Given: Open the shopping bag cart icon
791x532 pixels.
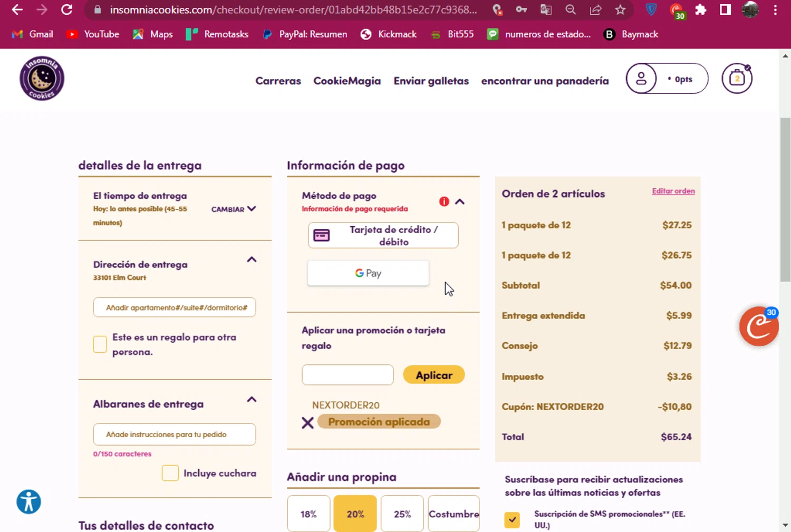Looking at the screenshot, I should click(x=737, y=79).
